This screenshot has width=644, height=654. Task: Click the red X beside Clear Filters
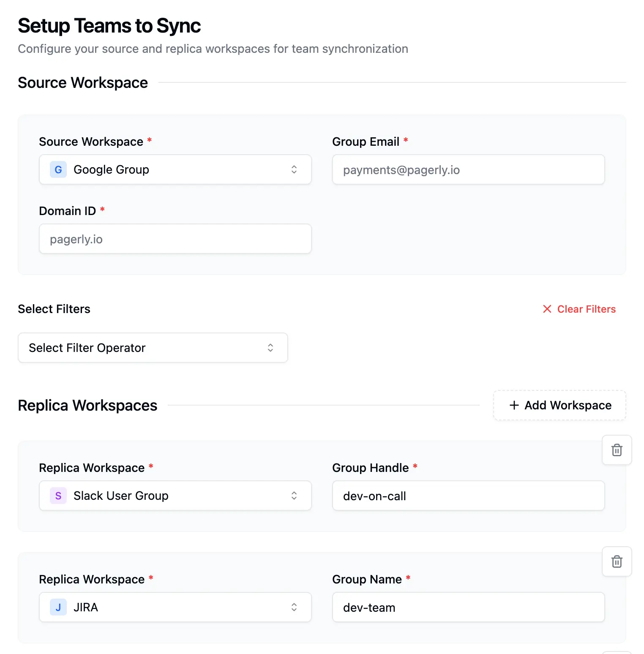click(547, 309)
